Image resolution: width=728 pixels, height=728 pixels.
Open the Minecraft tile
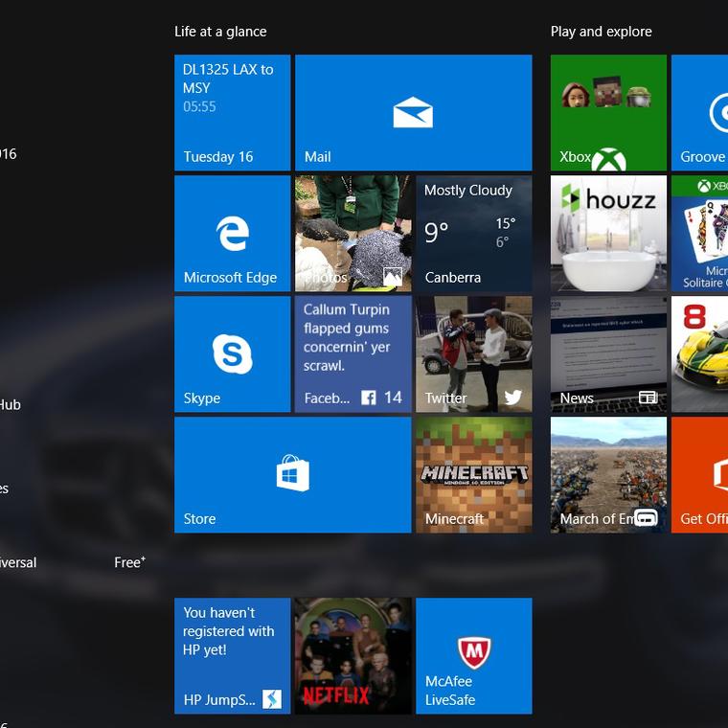473,475
